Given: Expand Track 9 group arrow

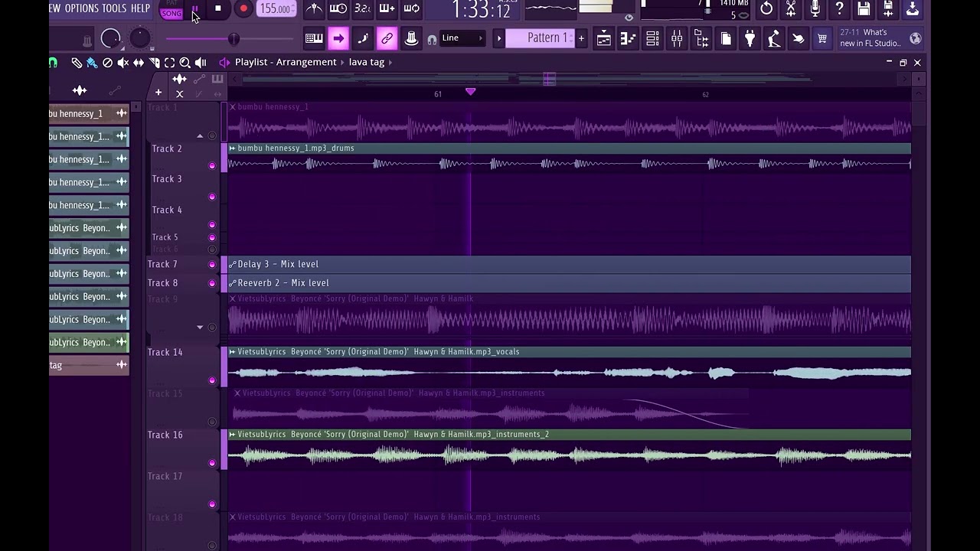Looking at the screenshot, I should tap(200, 327).
